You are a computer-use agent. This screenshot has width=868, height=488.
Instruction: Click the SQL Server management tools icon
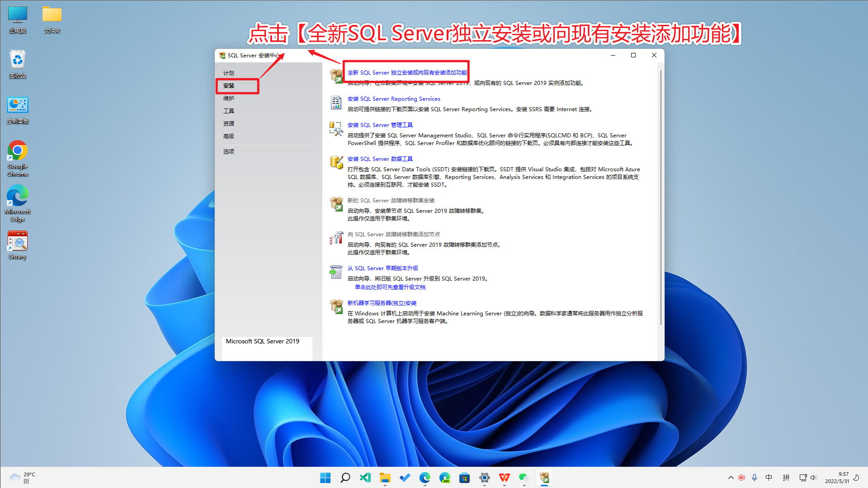pyautogui.click(x=336, y=129)
